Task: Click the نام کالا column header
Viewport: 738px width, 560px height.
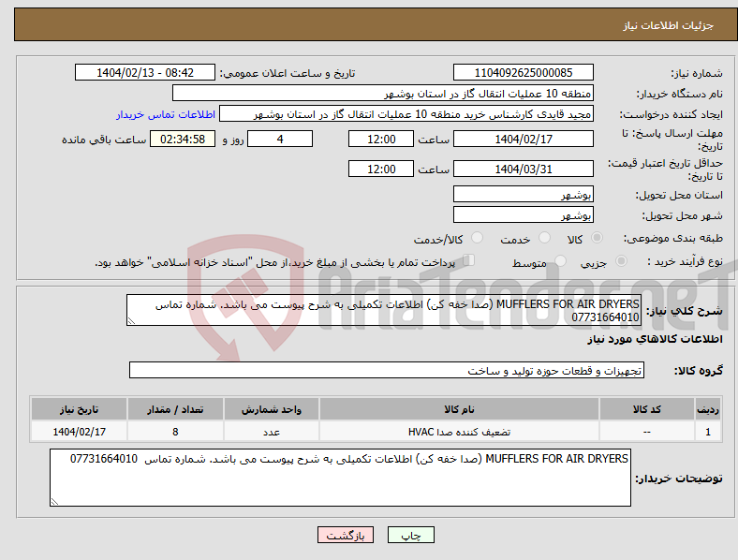Action: [x=459, y=409]
